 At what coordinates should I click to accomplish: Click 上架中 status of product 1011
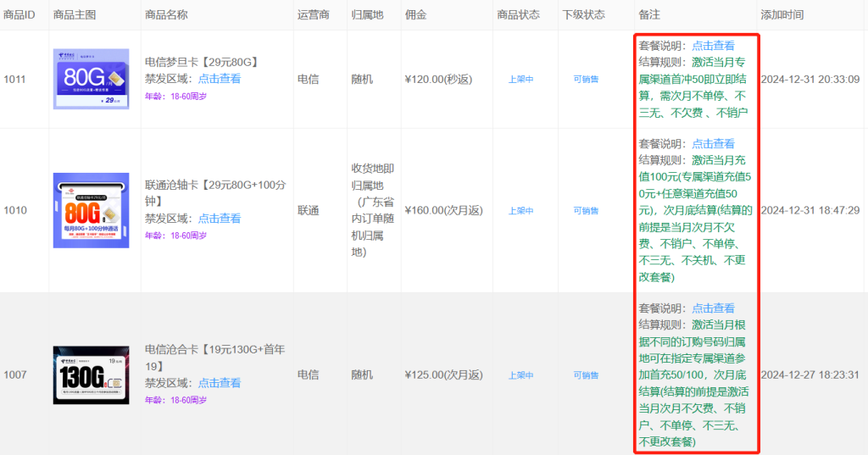(x=520, y=80)
